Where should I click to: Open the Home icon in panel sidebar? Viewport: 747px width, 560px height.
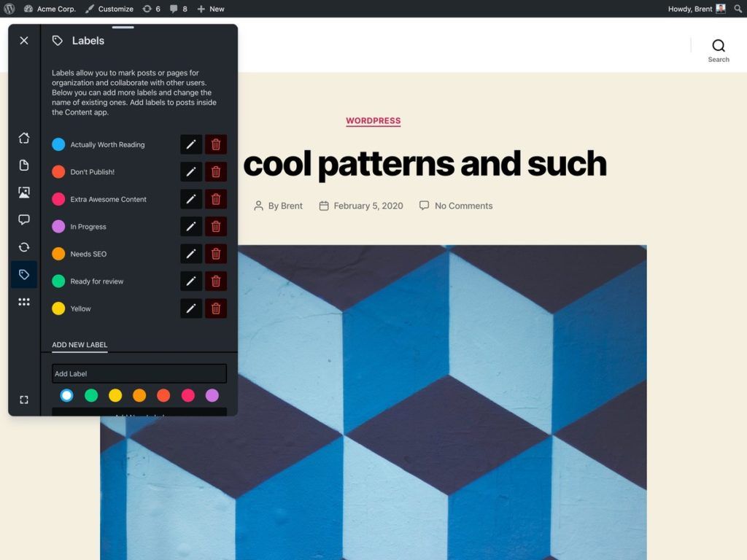24,138
